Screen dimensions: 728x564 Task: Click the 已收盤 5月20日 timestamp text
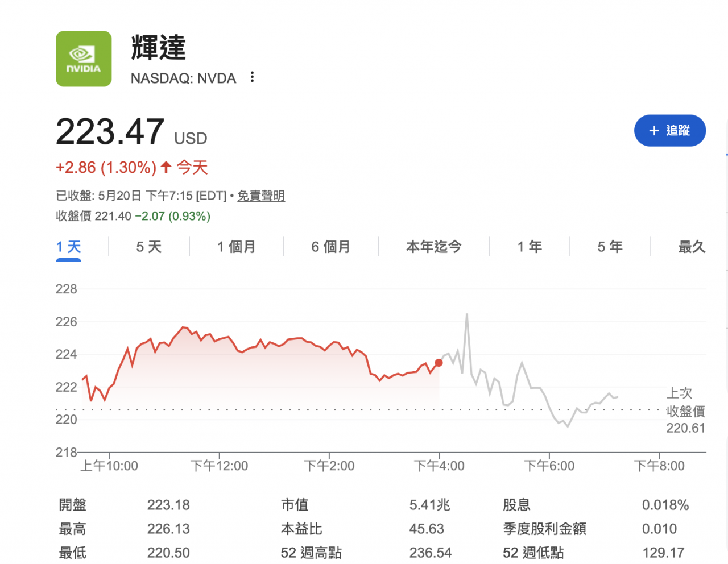click(141, 196)
